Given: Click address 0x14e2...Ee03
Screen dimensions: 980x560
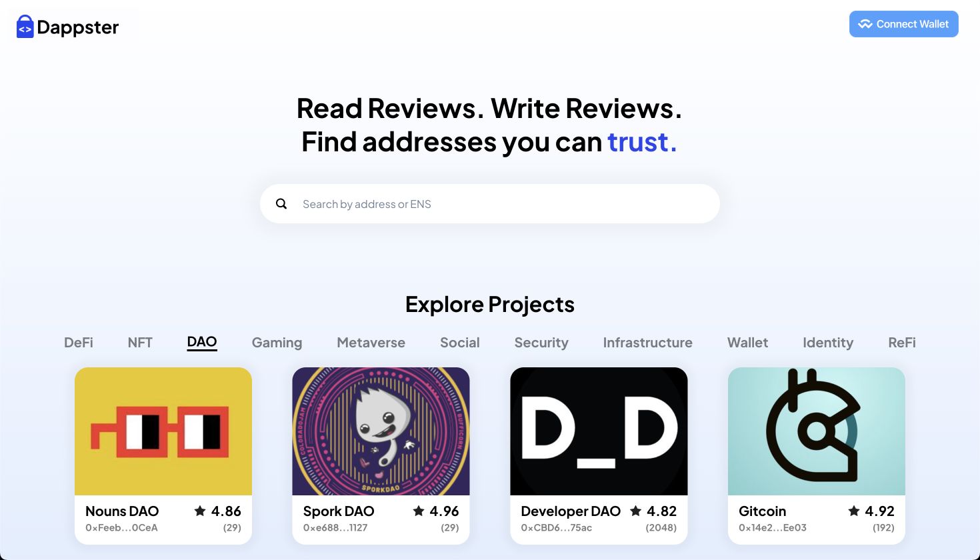Looking at the screenshot, I should [x=773, y=528].
